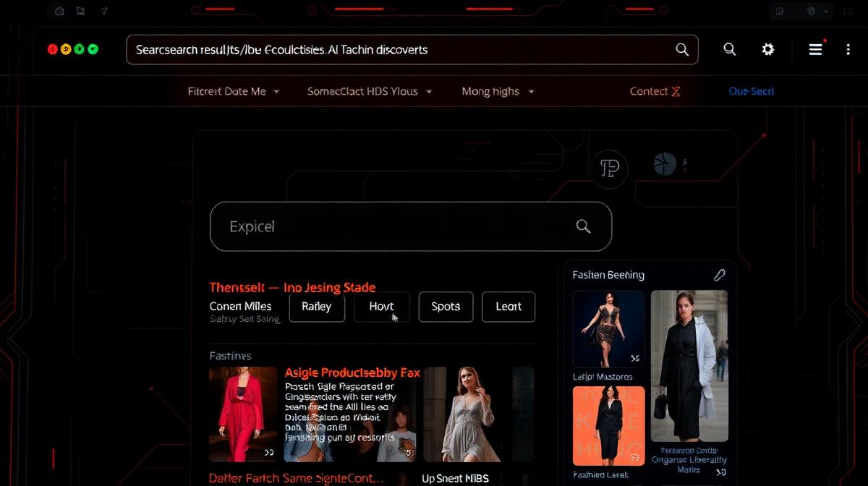Open the Thensselt — Ino Jesing Stade heading
The width and height of the screenshot is (868, 486).
point(292,287)
